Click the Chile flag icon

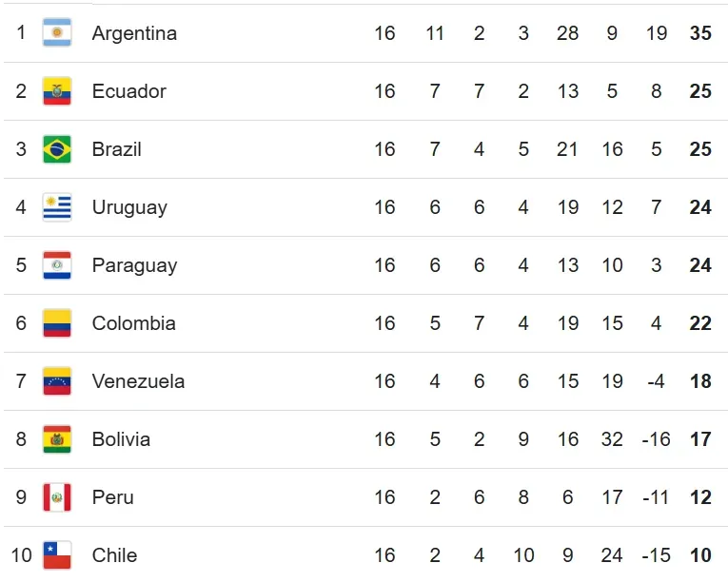click(57, 555)
